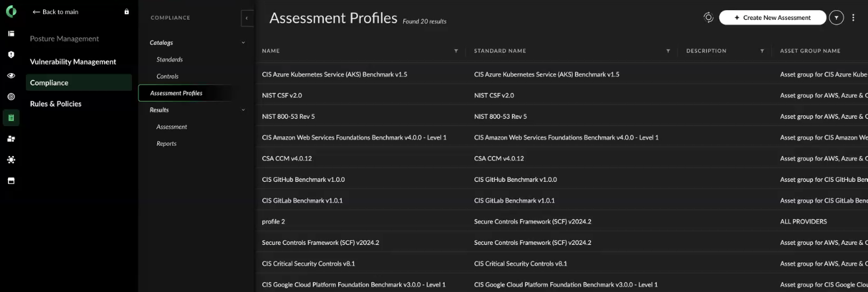This screenshot has height=292, width=868.
Task: Open Vulnerability Management section
Action: tap(73, 62)
